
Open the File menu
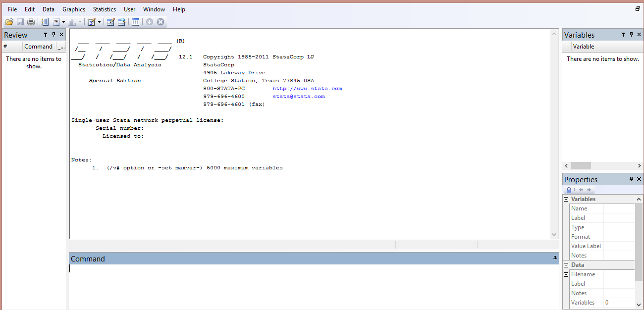(x=12, y=9)
